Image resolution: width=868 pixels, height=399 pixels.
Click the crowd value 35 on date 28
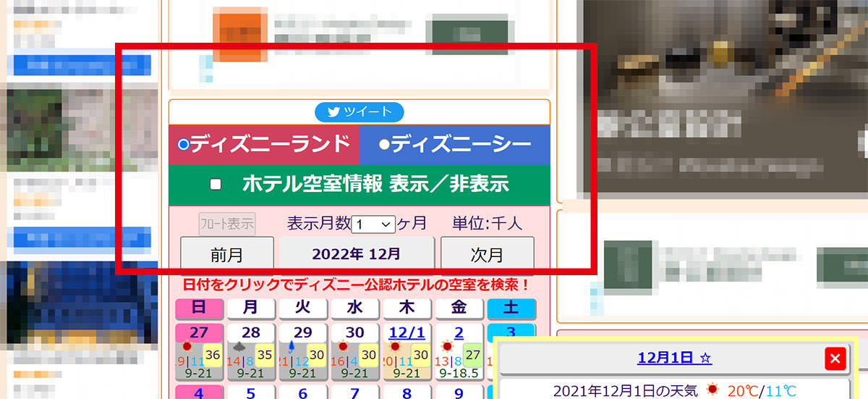[x=265, y=355]
